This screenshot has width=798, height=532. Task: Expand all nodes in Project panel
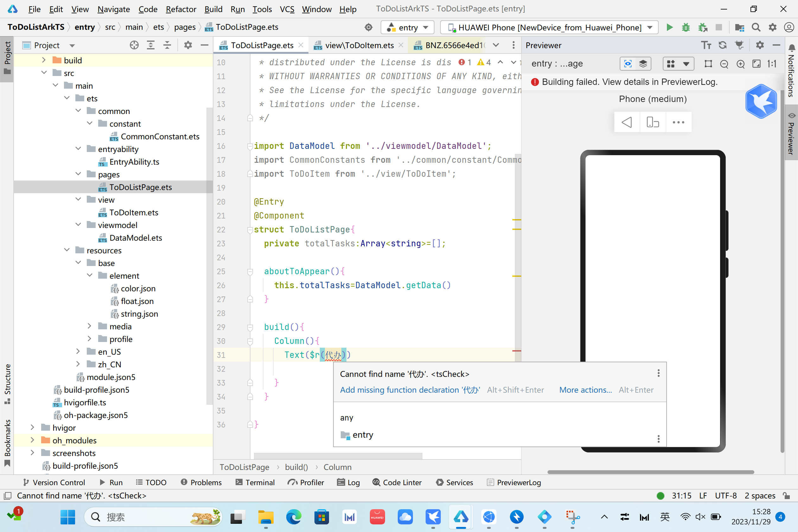tap(151, 45)
